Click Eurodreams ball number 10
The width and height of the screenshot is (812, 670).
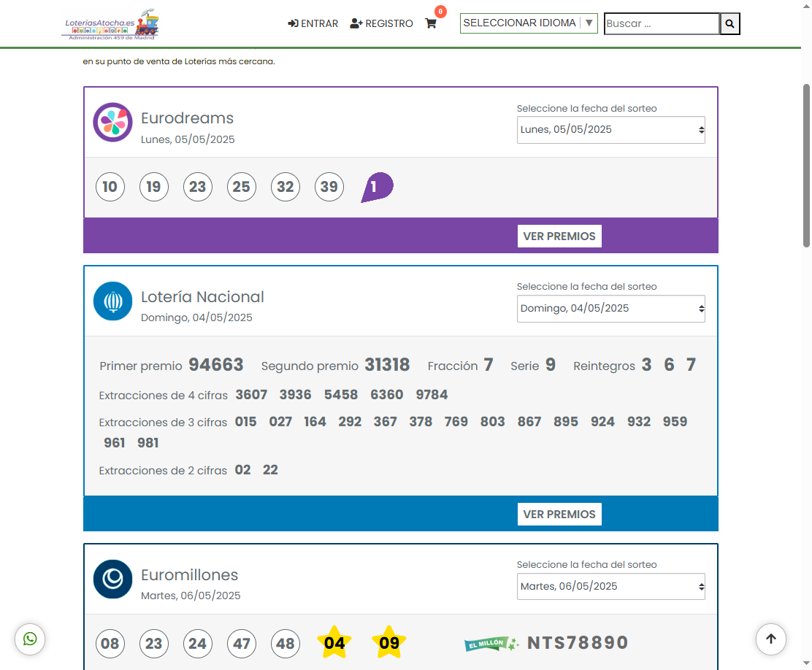coord(110,187)
